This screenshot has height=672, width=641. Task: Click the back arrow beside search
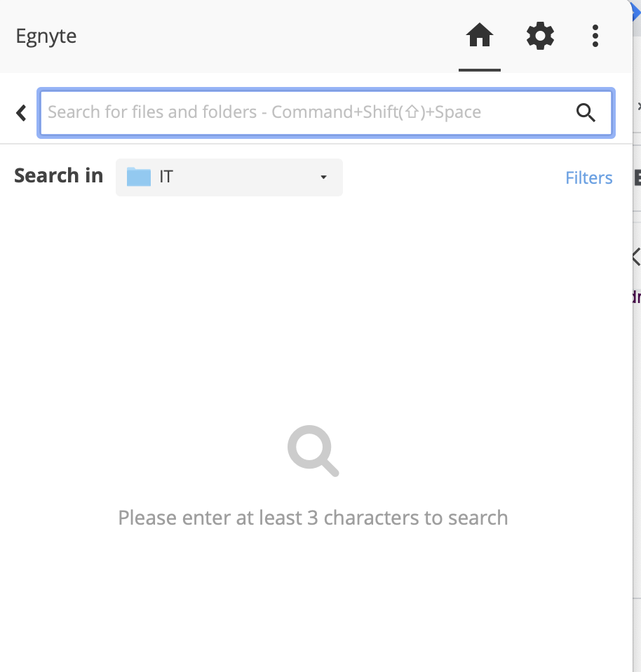[22, 112]
